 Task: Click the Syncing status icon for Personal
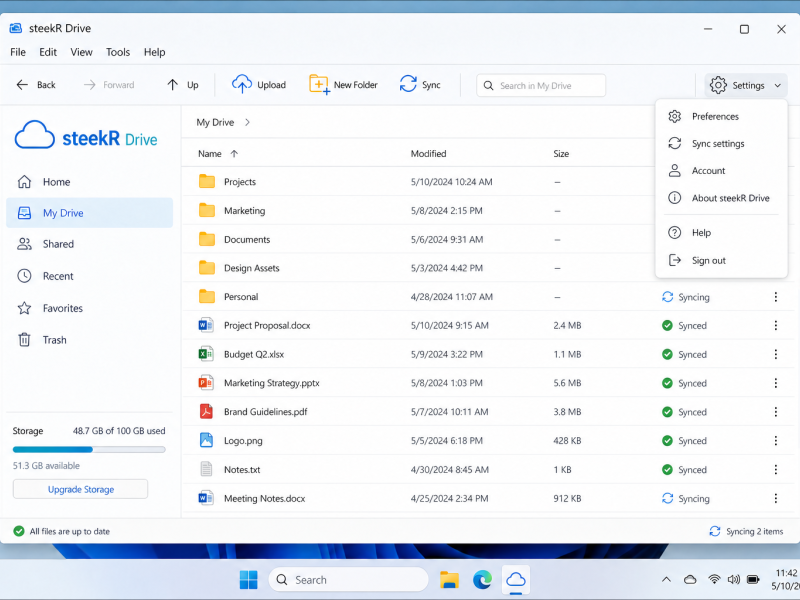pyautogui.click(x=667, y=297)
